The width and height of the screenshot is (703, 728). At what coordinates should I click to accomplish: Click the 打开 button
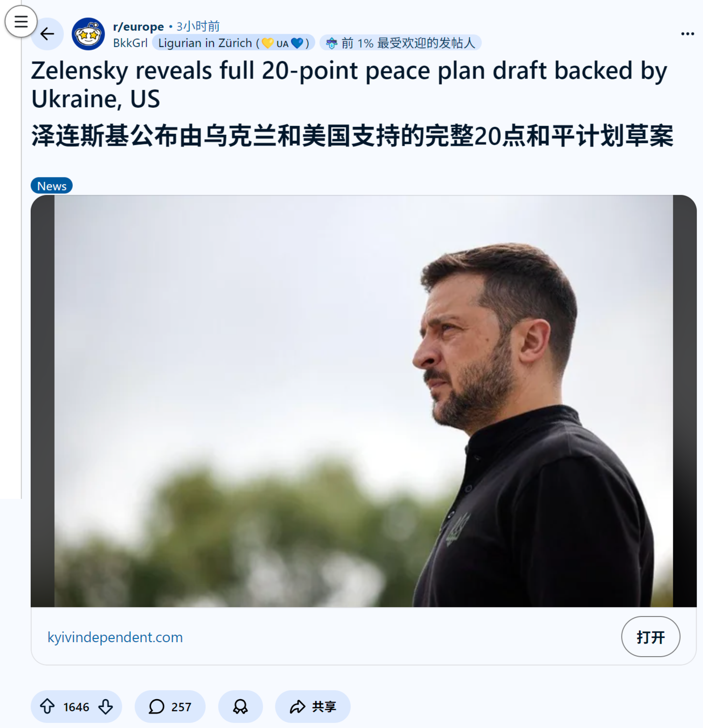coord(650,637)
